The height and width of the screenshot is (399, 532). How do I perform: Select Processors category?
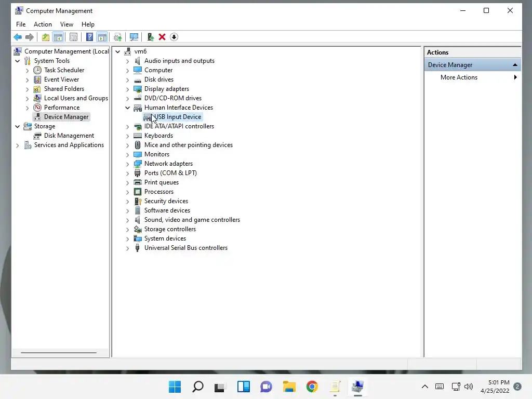pos(158,192)
